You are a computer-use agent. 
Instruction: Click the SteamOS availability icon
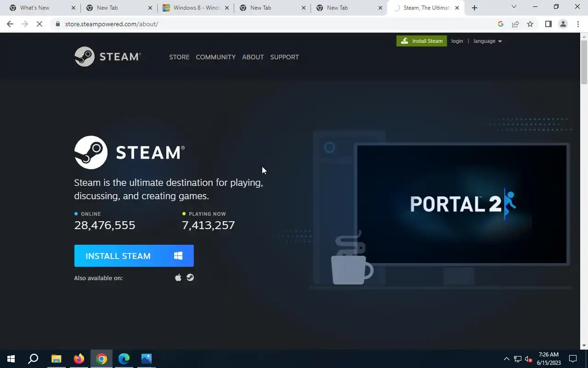(190, 277)
